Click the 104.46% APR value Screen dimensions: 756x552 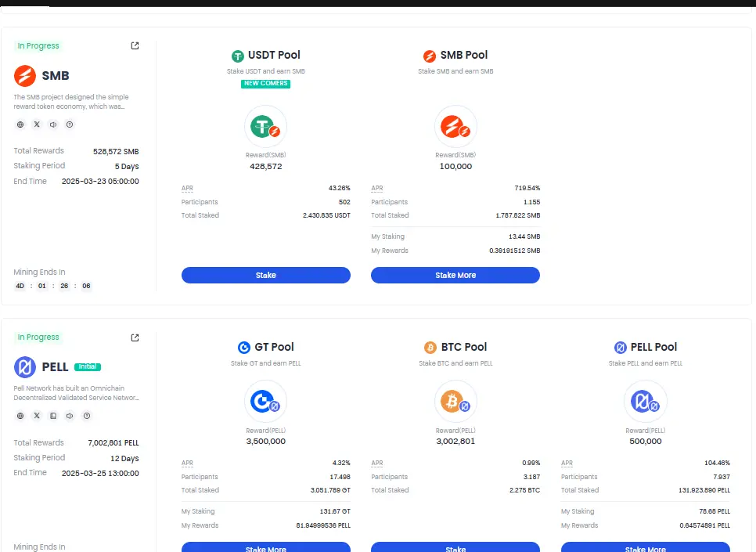click(x=717, y=464)
